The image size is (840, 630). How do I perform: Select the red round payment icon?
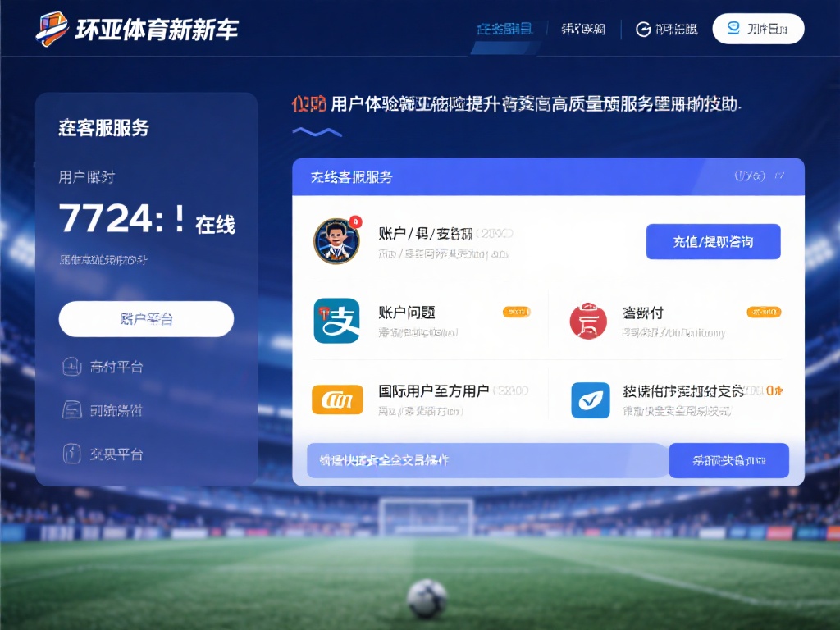588,321
